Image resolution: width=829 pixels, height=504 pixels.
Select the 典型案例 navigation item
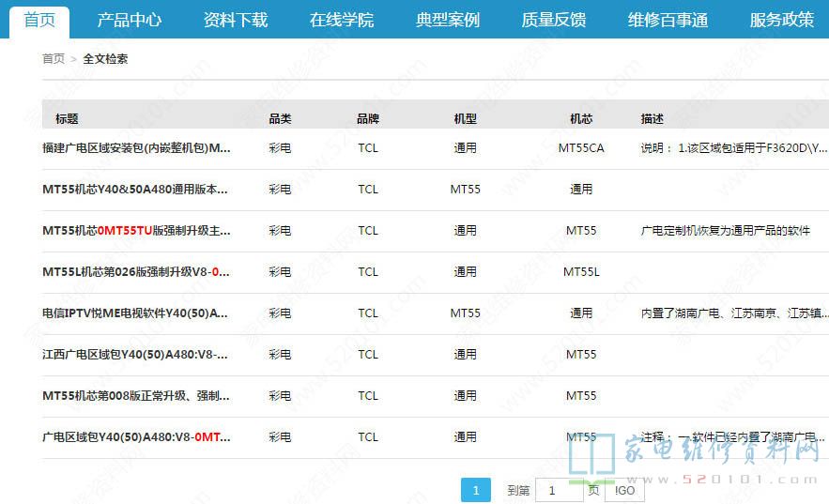pyautogui.click(x=448, y=20)
